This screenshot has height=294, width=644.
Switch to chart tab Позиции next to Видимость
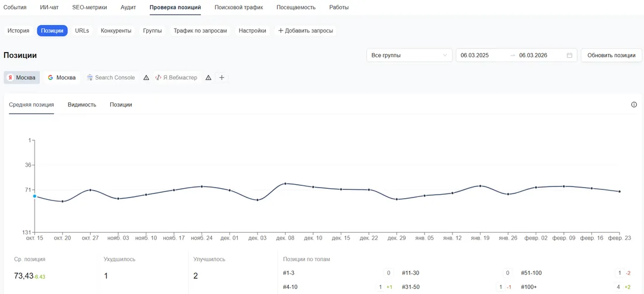pos(121,105)
